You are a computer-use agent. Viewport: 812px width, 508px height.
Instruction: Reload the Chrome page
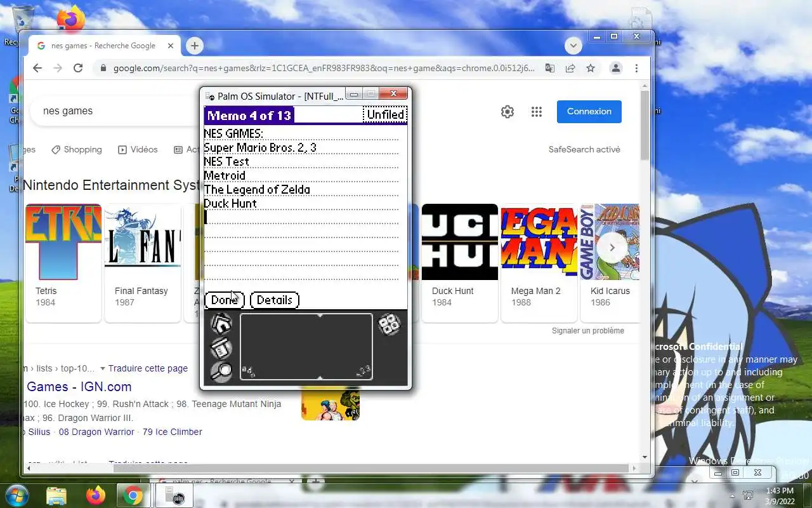pyautogui.click(x=78, y=68)
